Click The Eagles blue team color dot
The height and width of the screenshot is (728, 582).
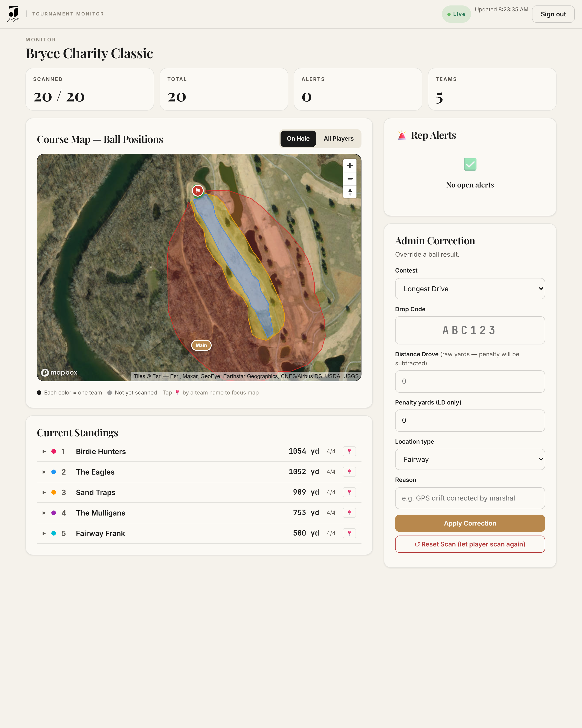point(54,472)
